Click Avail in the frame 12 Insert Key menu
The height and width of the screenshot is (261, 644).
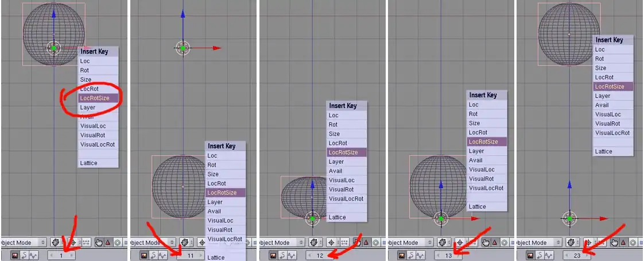336,171
